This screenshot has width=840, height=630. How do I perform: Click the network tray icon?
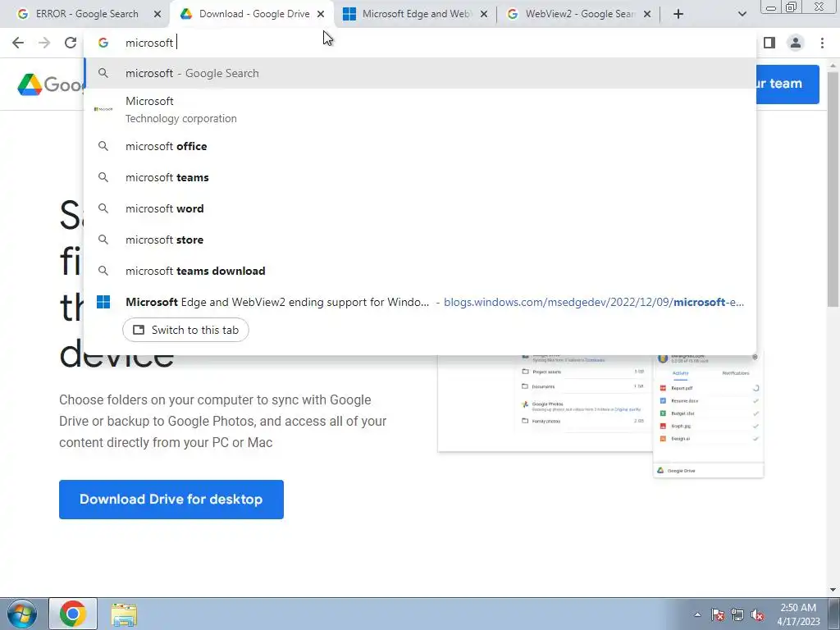click(737, 614)
